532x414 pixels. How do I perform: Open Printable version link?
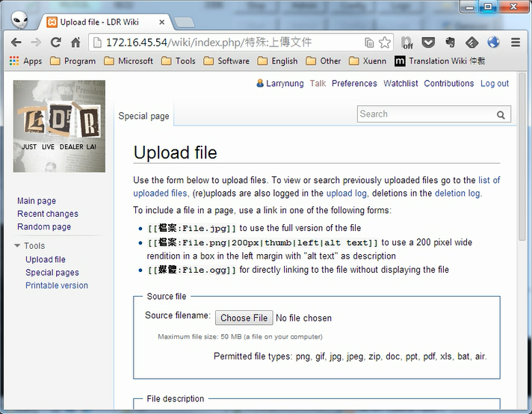point(57,285)
